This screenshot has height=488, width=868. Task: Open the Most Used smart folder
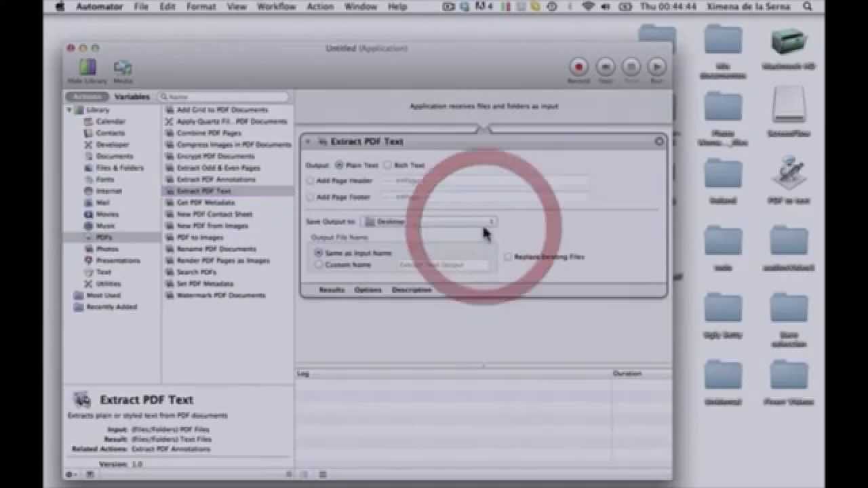103,296
